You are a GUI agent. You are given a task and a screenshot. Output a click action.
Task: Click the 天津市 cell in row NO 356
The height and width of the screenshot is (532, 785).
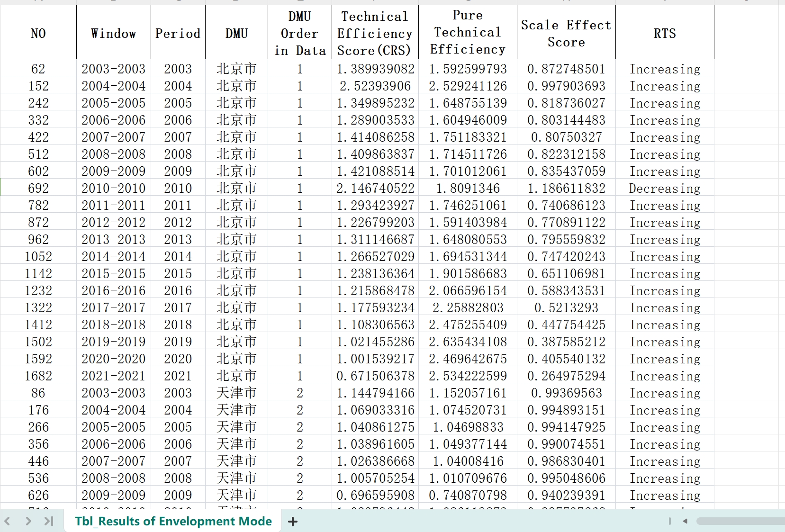pyautogui.click(x=237, y=444)
